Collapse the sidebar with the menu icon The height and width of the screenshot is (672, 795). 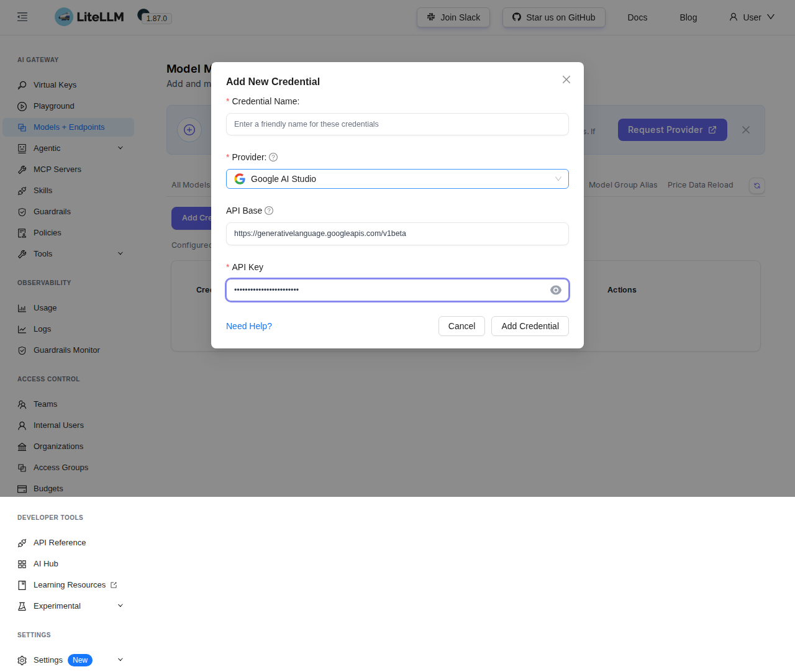(22, 17)
